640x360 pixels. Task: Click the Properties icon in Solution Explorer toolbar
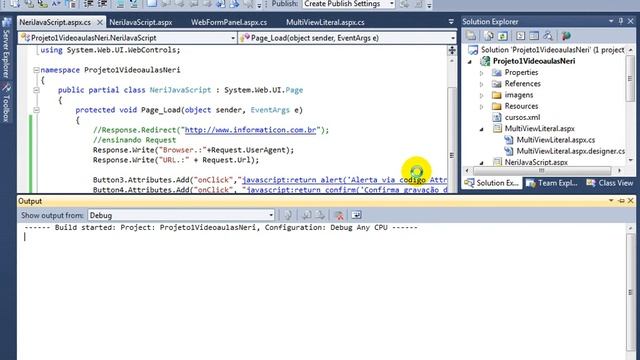pyautogui.click(x=471, y=36)
